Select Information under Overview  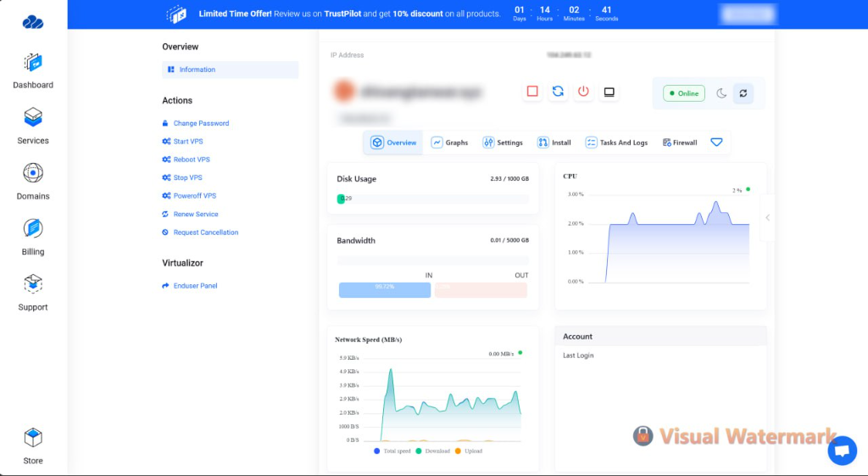pyautogui.click(x=231, y=70)
